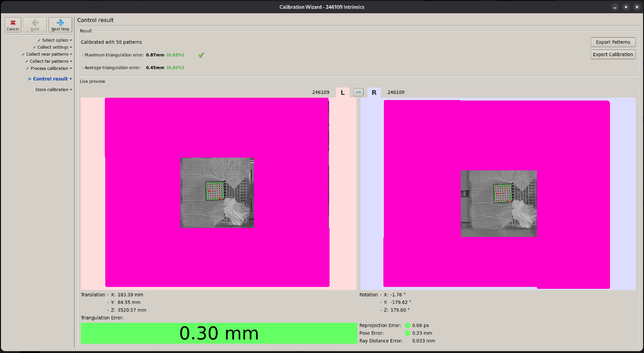Jump to the Select option step
The height and width of the screenshot is (353, 644).
coord(55,40)
